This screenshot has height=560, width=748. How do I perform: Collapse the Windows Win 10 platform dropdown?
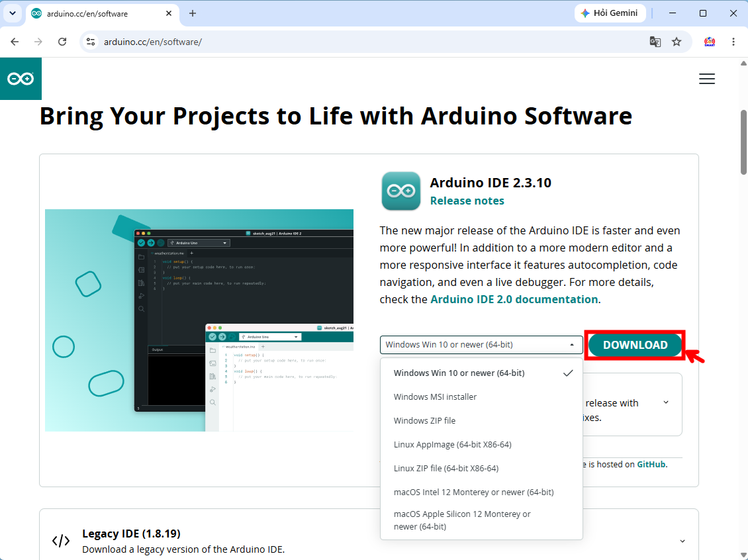coord(481,345)
